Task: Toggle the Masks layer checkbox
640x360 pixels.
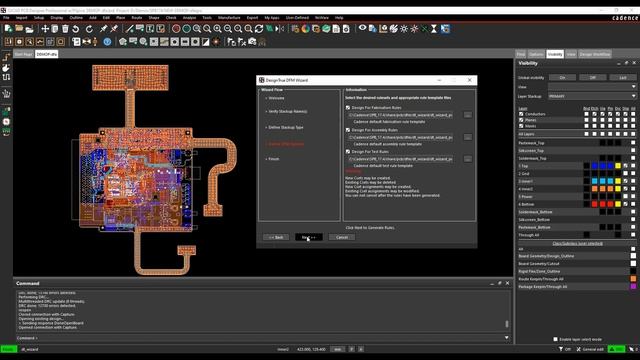Action: point(521,126)
